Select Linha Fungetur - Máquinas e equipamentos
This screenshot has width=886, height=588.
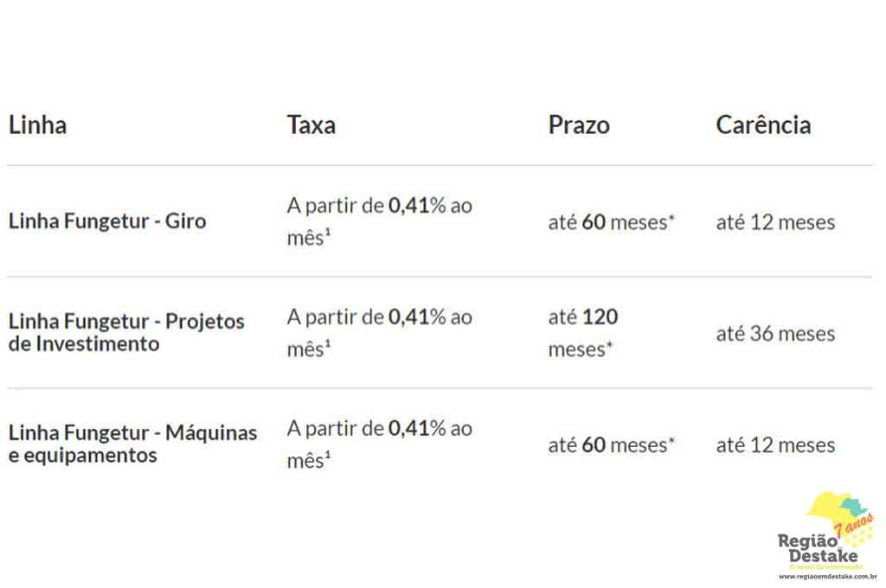pos(132,444)
